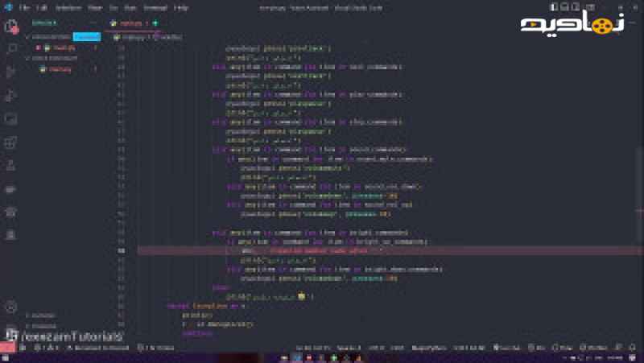Viewport: 644px width, 363px height.
Task: Open the File menu
Action: coord(24,7)
